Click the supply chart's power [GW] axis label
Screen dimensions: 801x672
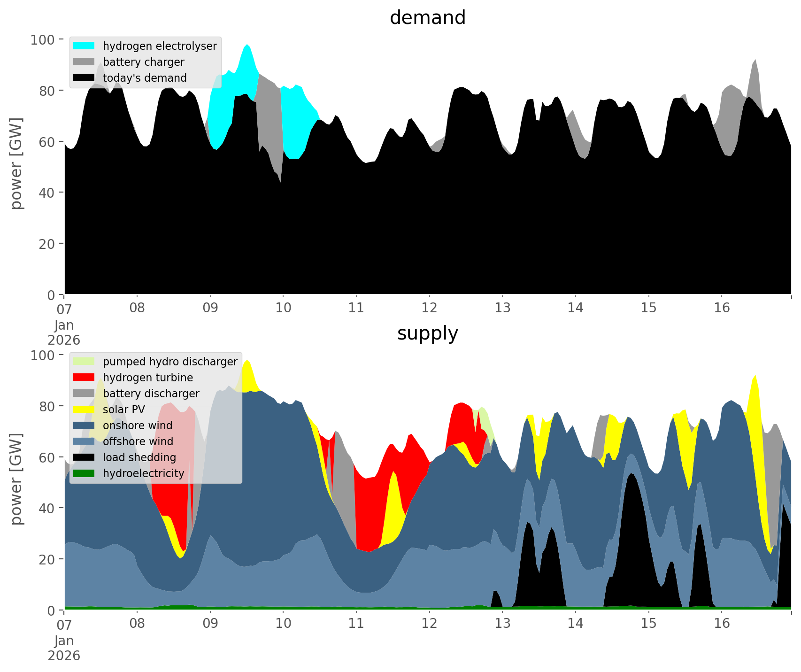coord(16,479)
